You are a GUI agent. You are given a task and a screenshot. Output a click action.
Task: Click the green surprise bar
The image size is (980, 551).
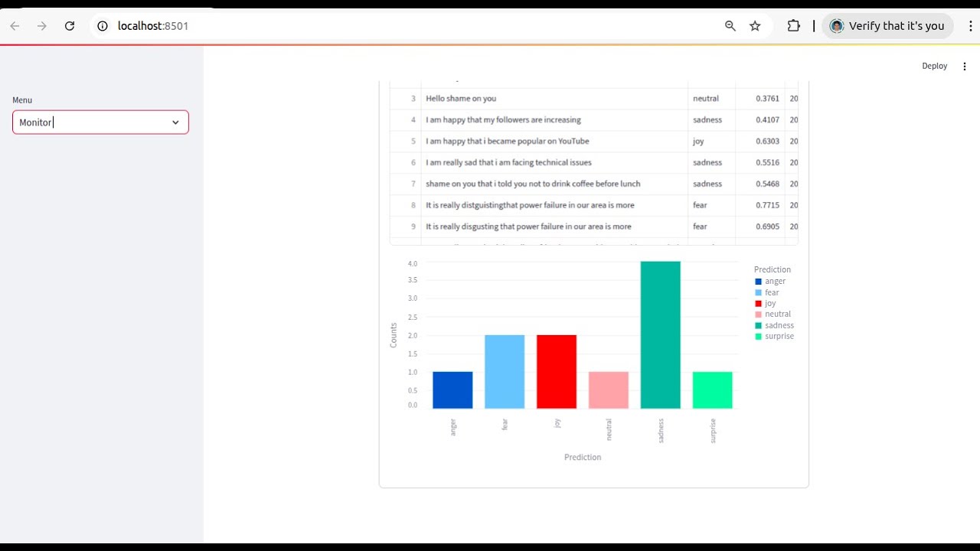coord(713,390)
